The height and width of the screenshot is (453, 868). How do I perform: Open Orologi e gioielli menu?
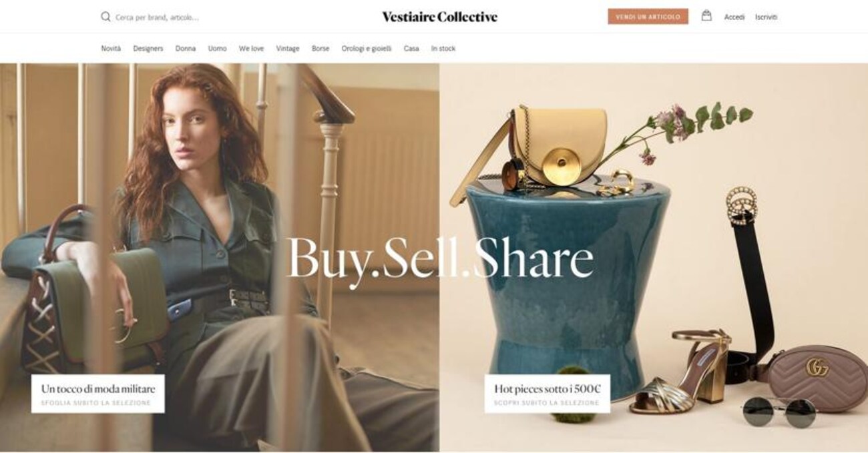[x=367, y=49]
